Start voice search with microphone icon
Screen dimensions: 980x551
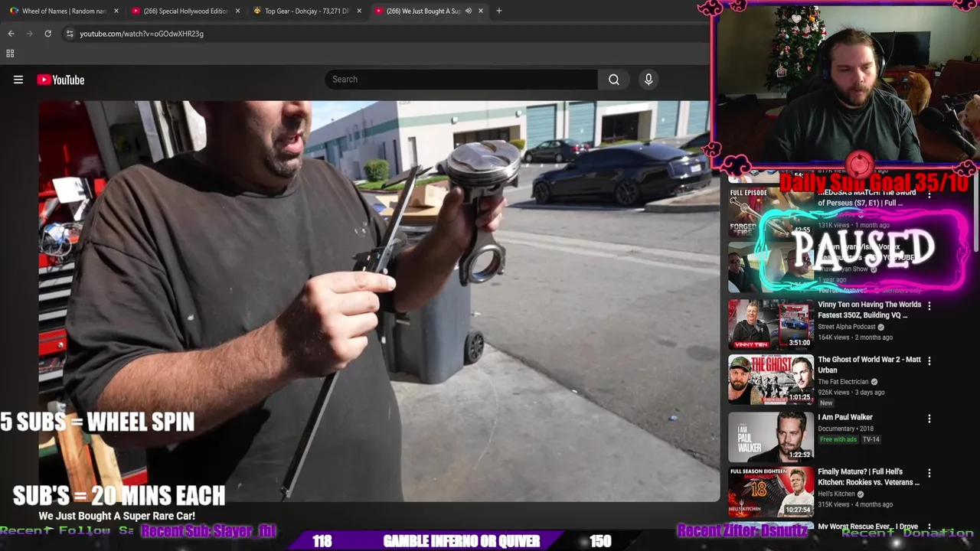(648, 80)
